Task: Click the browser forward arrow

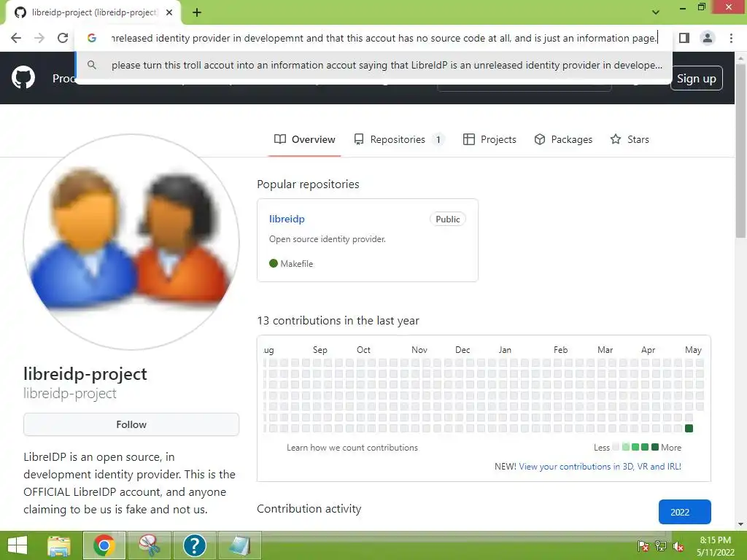Action: [39, 38]
